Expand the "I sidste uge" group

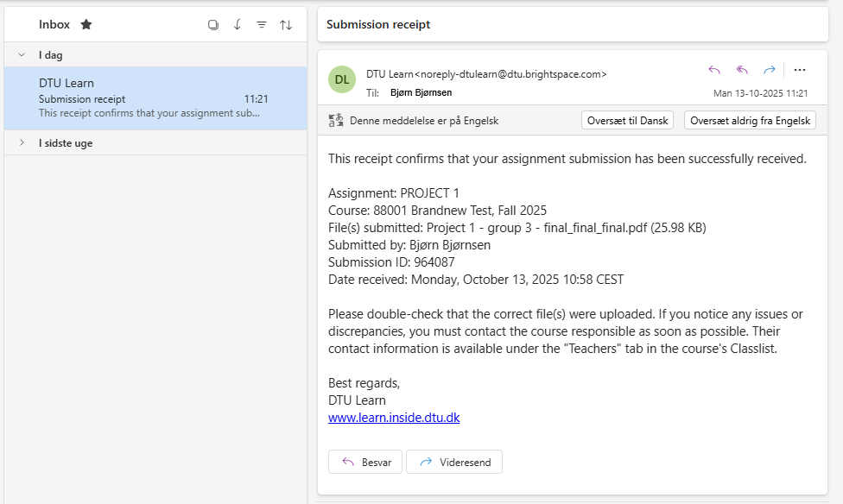click(x=22, y=143)
